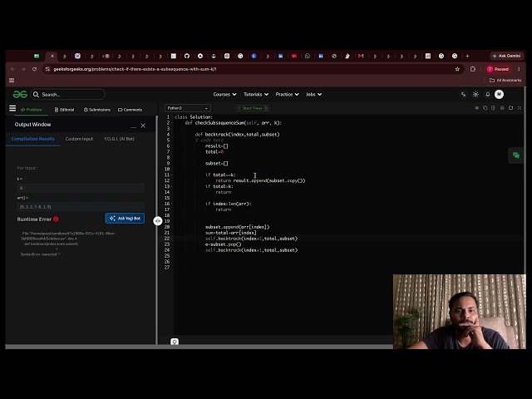Image resolution: width=532 pixels, height=399 pixels.
Task: Open the user profile avatar
Action: 499,94
